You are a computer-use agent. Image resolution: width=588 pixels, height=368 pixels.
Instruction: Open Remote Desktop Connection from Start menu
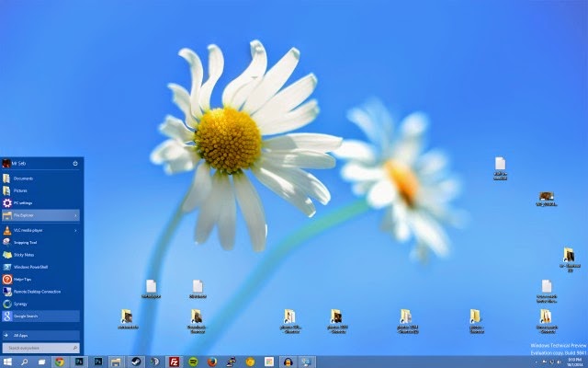[40, 292]
